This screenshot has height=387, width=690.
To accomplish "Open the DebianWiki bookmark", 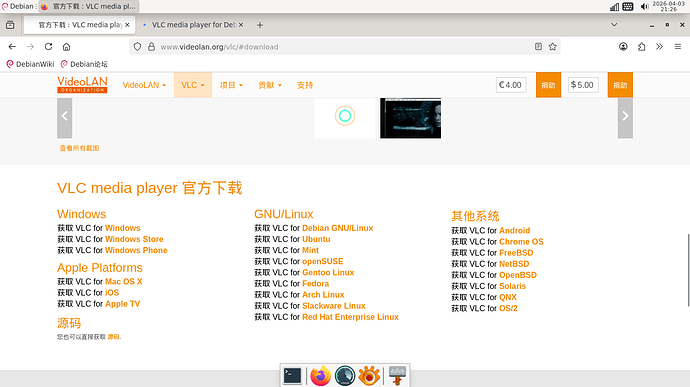I will (30, 64).
